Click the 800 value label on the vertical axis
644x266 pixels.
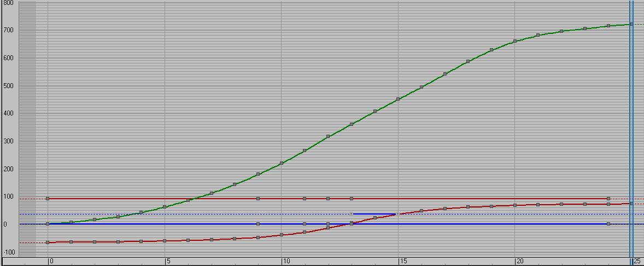tap(8, 3)
